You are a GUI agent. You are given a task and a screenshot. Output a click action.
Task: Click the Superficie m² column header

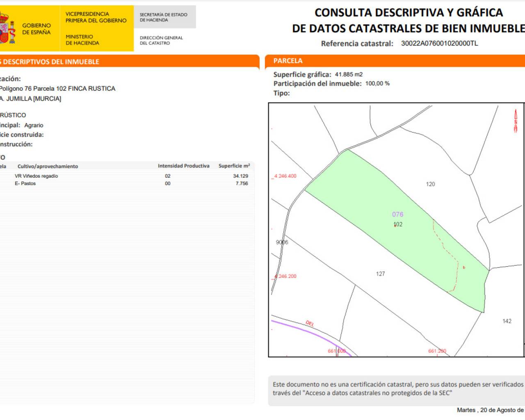pyautogui.click(x=234, y=166)
